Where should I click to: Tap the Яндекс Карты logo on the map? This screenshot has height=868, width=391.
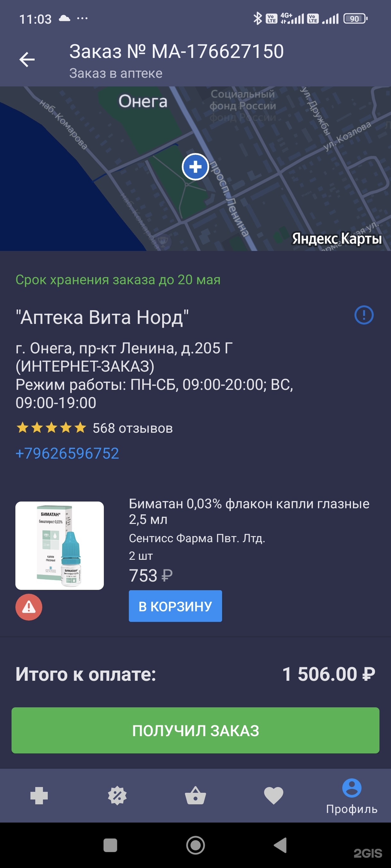[337, 238]
